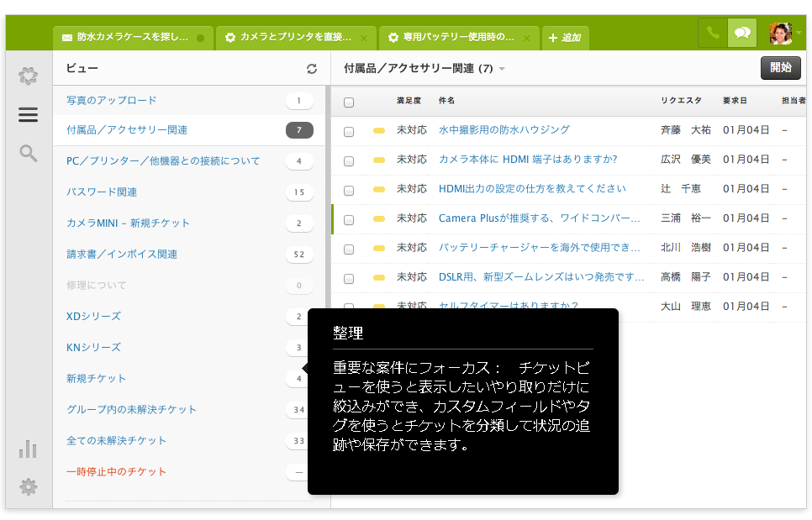Open the phone call icon

click(713, 33)
